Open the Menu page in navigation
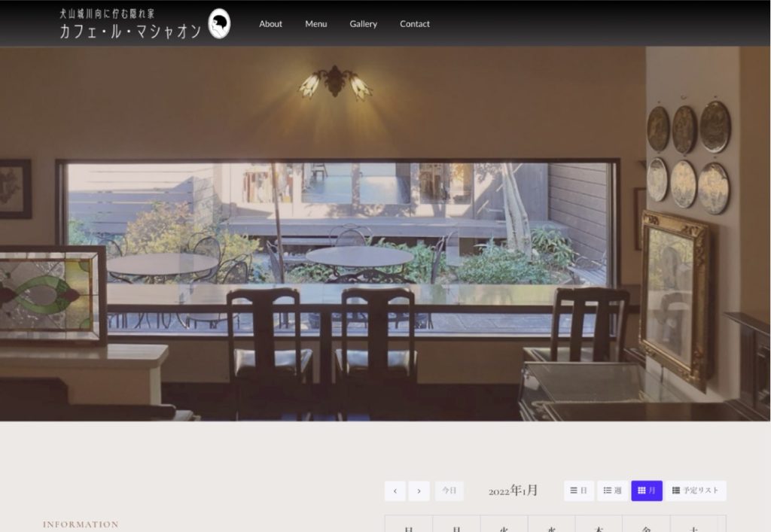The image size is (771, 532). pyautogui.click(x=316, y=24)
